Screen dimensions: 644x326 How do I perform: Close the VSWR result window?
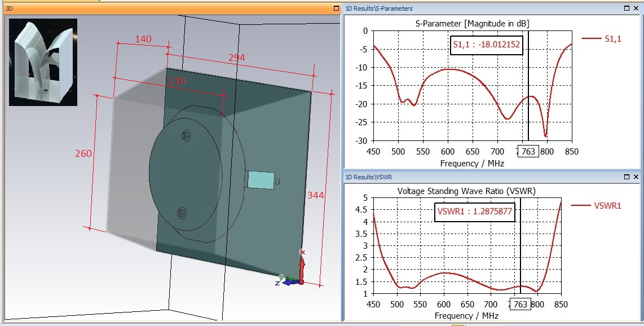[x=636, y=177]
